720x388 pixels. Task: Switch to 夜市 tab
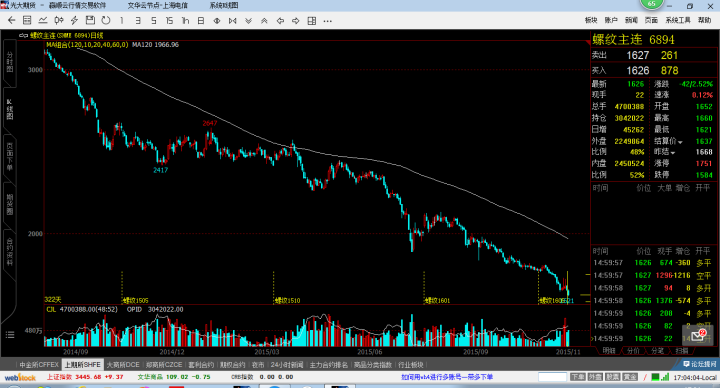258,365
